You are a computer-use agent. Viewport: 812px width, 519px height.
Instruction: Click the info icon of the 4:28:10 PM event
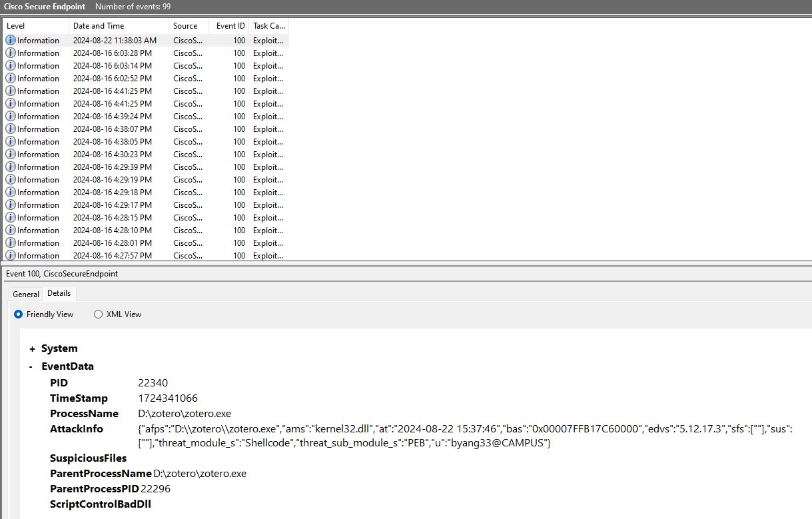pyautogui.click(x=11, y=231)
